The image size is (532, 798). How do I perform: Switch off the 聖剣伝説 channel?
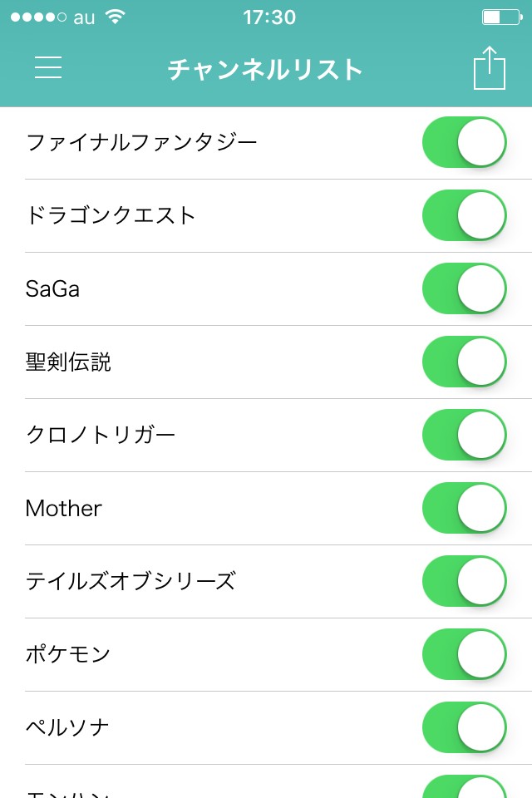tap(465, 362)
